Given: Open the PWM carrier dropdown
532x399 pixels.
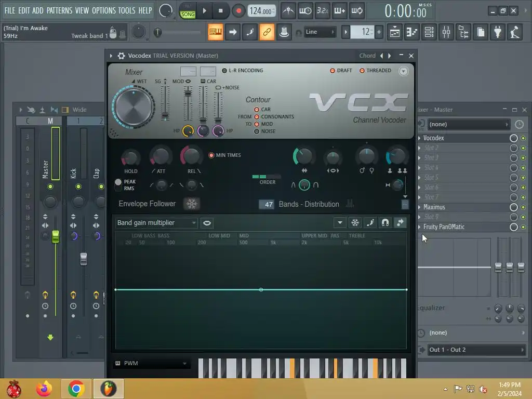Looking at the screenshot, I should 151,363.
